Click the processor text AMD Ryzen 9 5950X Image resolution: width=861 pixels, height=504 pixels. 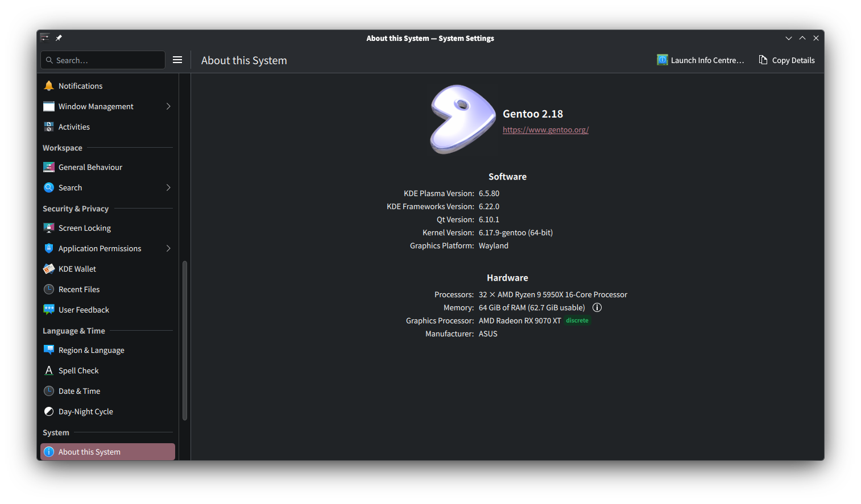[530, 294]
